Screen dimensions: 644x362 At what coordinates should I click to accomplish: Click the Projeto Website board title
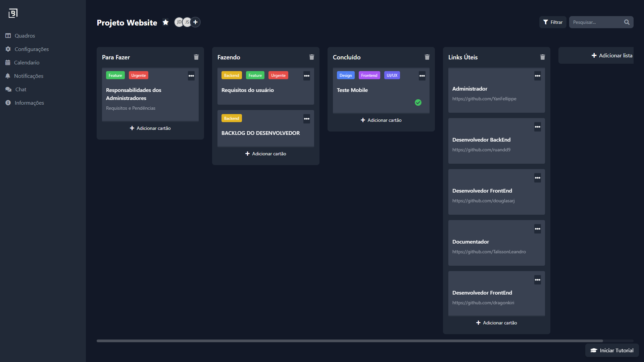click(127, 22)
